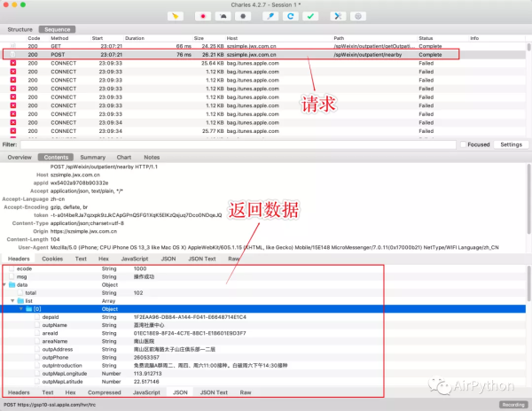Click the Settings button beside Focused
This screenshot has height=411, width=532.
coord(511,144)
